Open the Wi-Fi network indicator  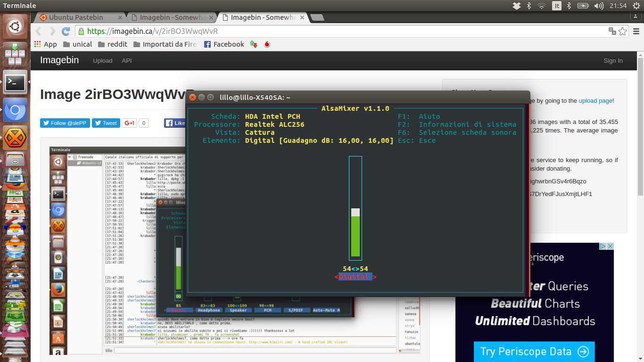coord(542,6)
